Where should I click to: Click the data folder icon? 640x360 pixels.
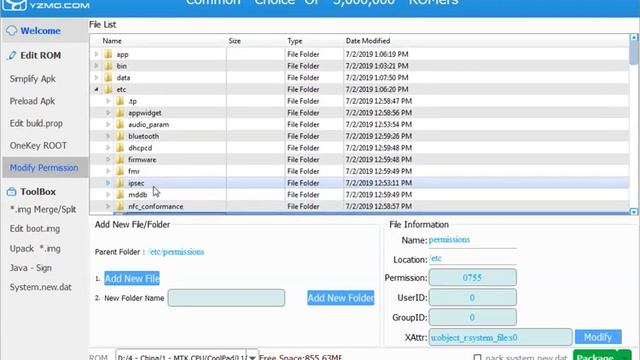click(x=108, y=78)
